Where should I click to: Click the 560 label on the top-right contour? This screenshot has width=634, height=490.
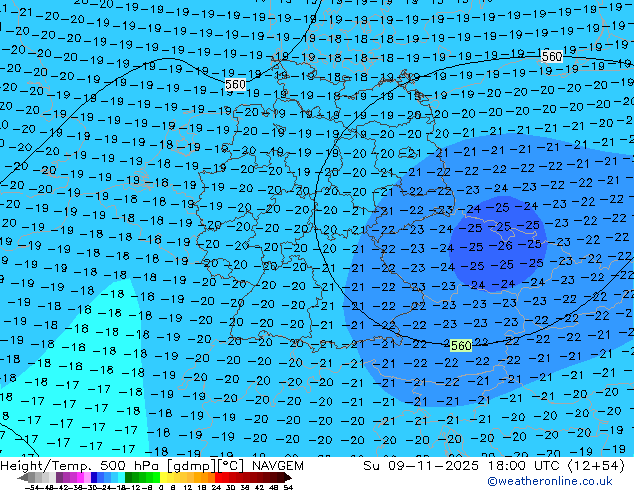click(552, 56)
